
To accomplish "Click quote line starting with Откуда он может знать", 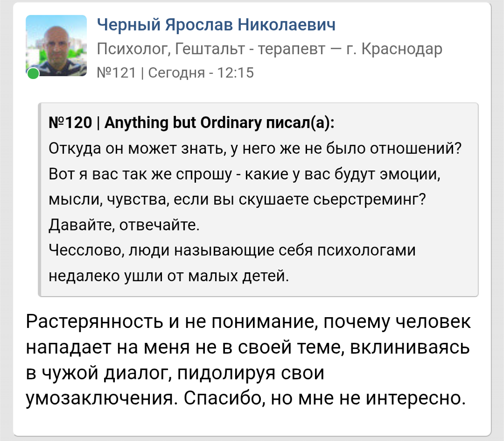I will 255,148.
